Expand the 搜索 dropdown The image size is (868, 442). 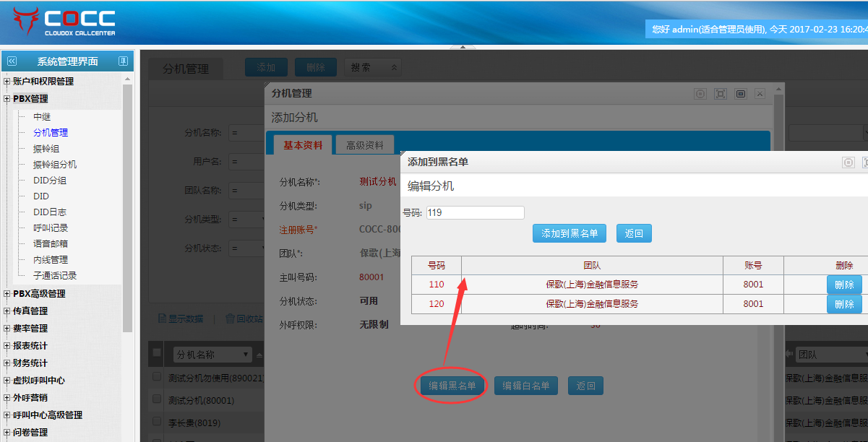394,67
